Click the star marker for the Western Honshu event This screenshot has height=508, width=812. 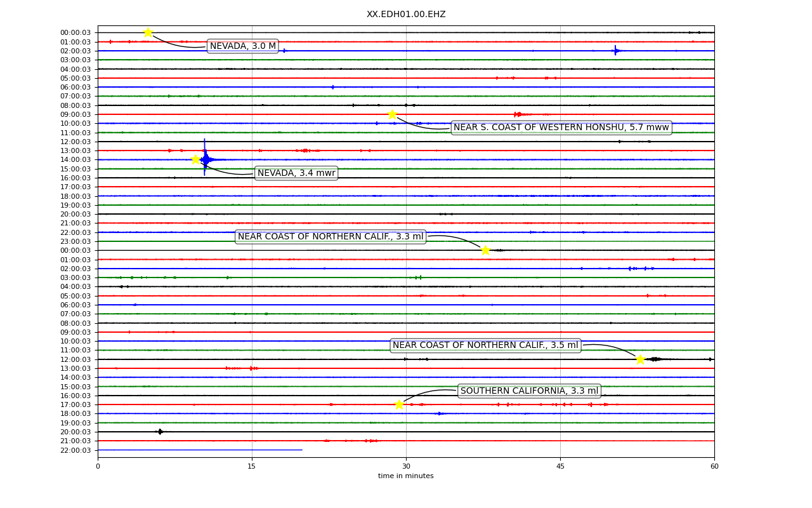pyautogui.click(x=393, y=114)
